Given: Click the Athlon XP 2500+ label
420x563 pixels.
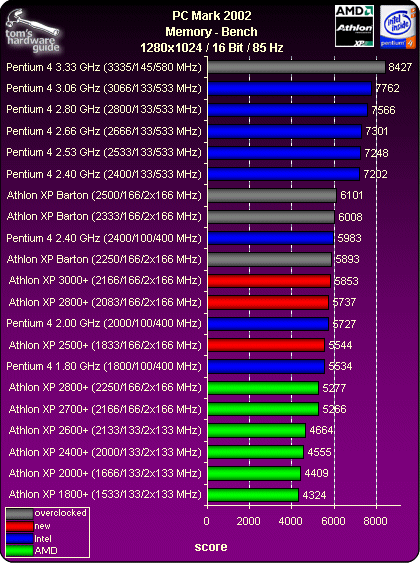Looking at the screenshot, I should pos(105,345).
